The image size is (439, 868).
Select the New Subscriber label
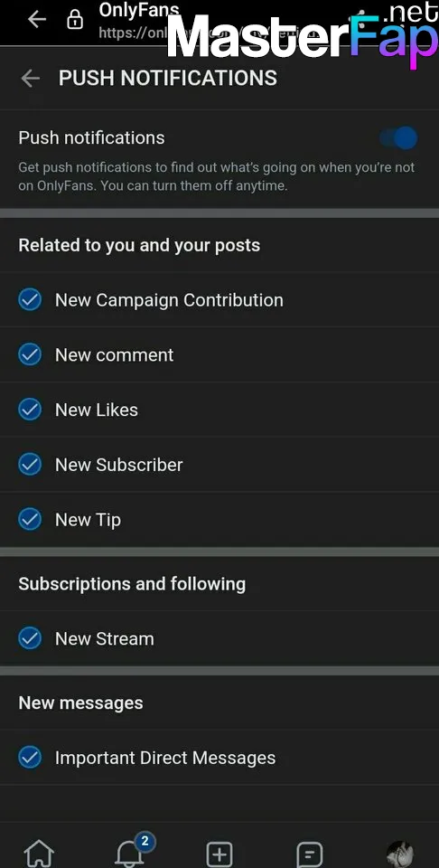click(x=119, y=465)
